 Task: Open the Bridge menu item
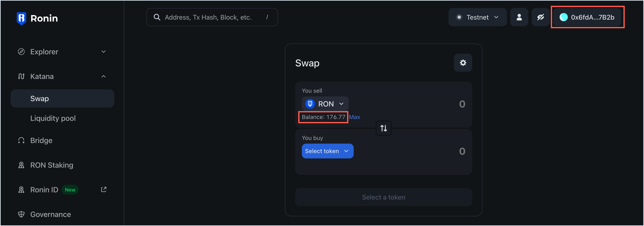pyautogui.click(x=41, y=141)
